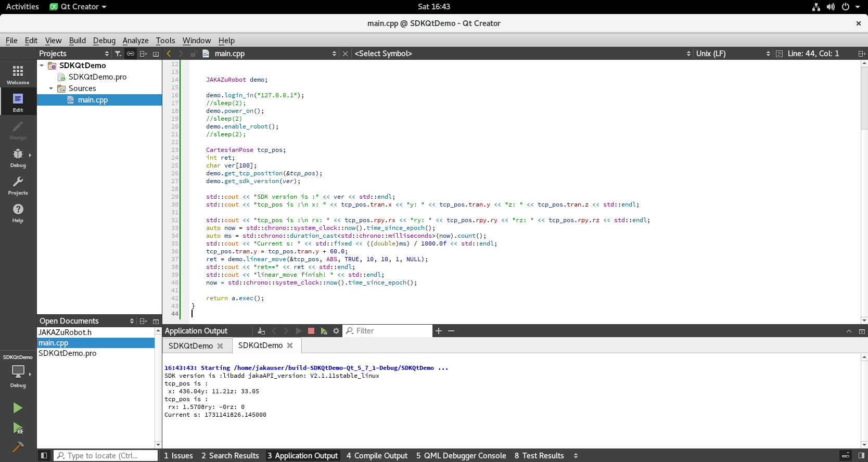
Task: Start debugging with the run-bug icon
Action: click(18, 429)
